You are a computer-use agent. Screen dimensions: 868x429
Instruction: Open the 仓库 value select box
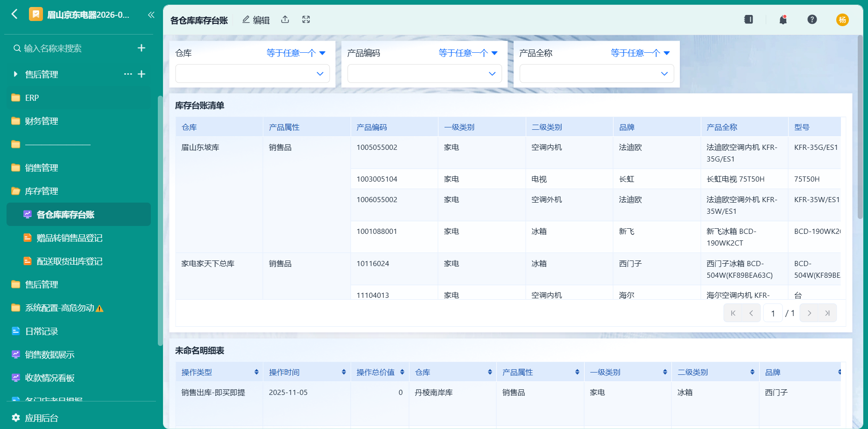(x=252, y=74)
